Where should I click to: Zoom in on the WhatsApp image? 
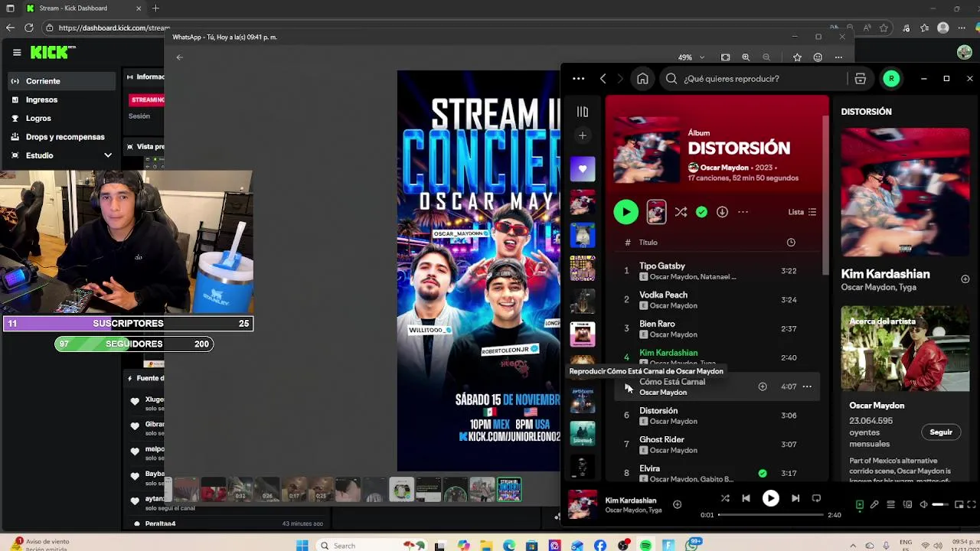point(746,57)
